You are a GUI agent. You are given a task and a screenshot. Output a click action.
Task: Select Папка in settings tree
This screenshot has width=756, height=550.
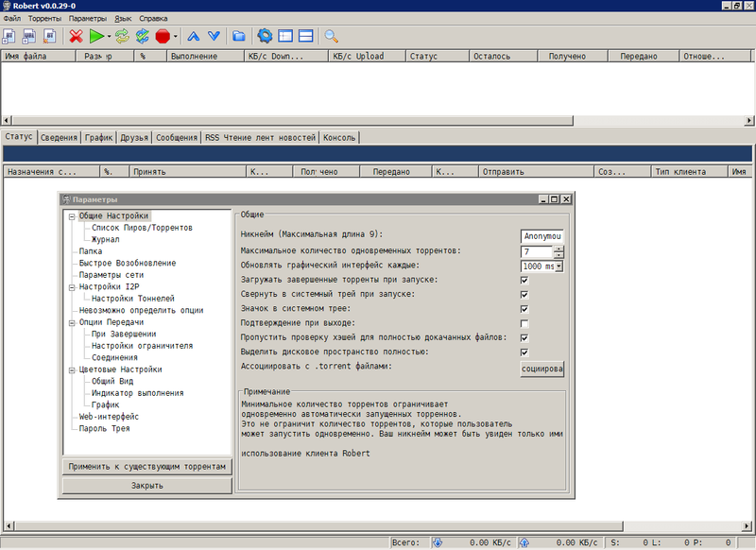(x=91, y=251)
